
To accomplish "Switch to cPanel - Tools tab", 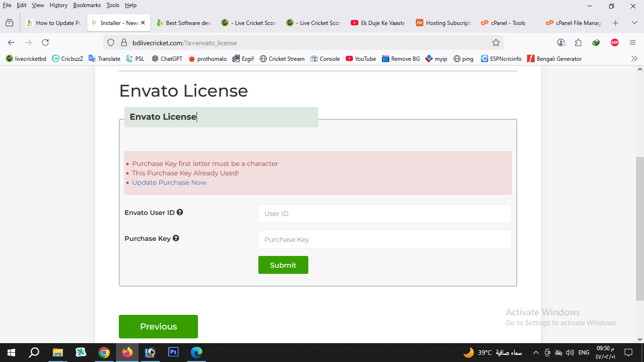I will (x=509, y=23).
